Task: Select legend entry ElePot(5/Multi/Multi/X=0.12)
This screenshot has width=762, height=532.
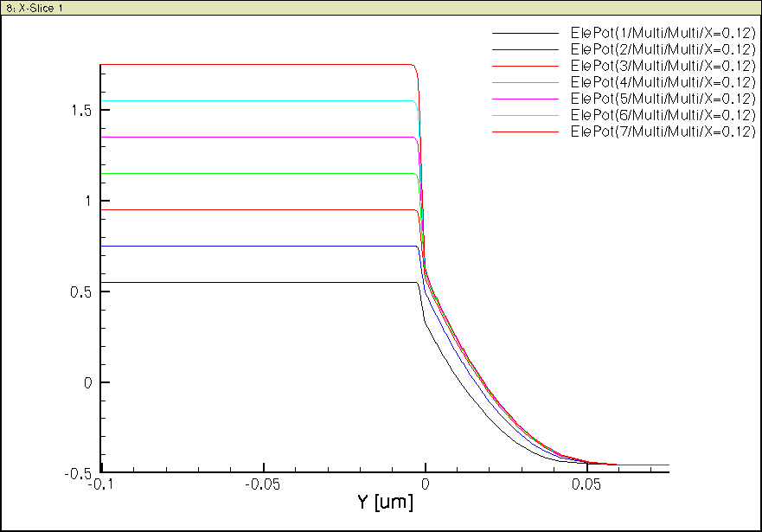Action: click(663, 99)
